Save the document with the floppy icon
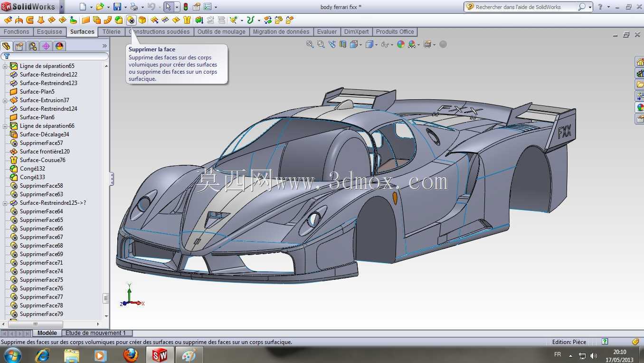 coord(117,7)
